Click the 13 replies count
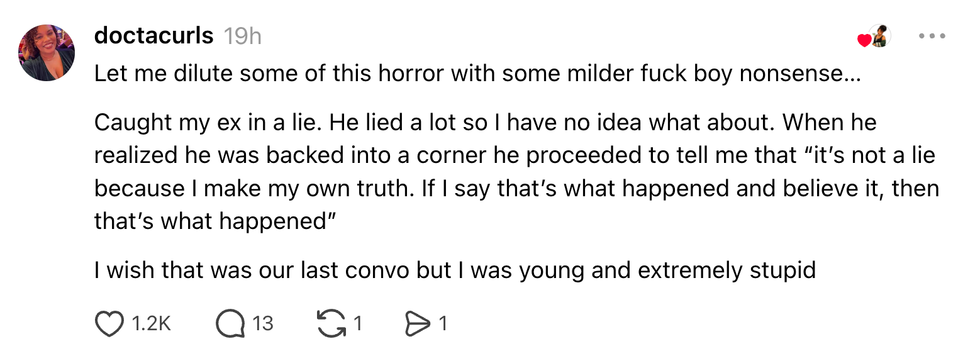Viewport: 980px width, 351px height. pyautogui.click(x=262, y=323)
